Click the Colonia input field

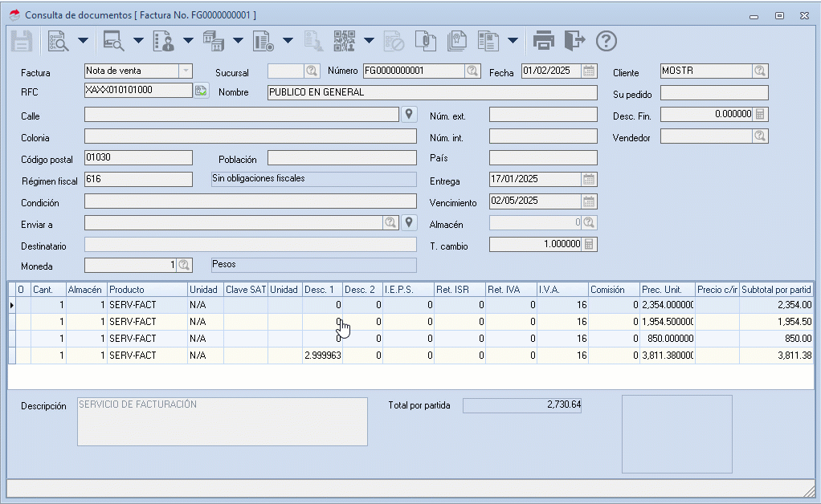click(251, 136)
